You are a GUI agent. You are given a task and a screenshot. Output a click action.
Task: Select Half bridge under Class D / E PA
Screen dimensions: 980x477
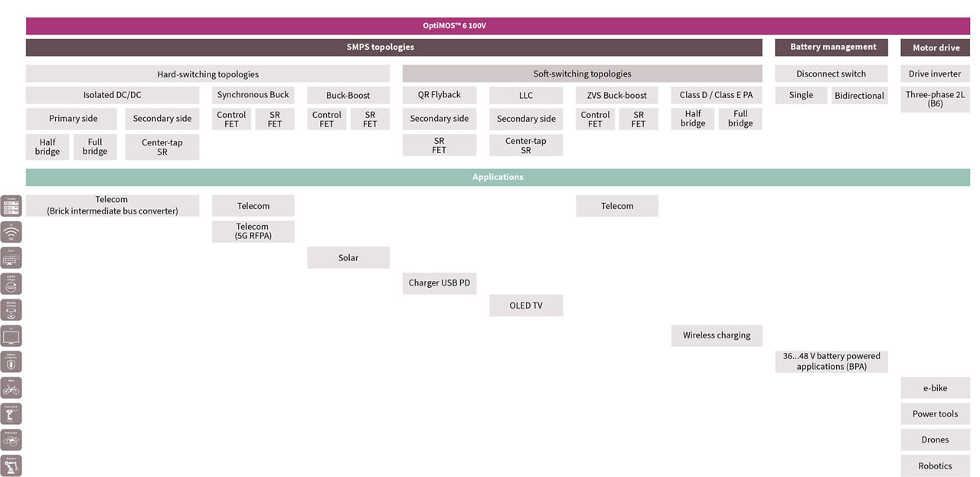pos(693,119)
